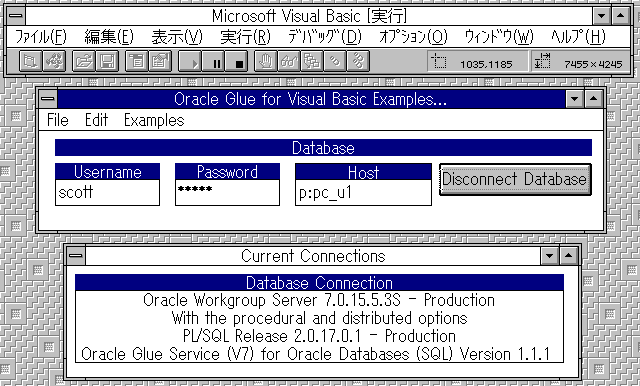Screen dimensions: 640x386
Task: Minimize the Oracle Glue Examples window
Action: [574, 99]
